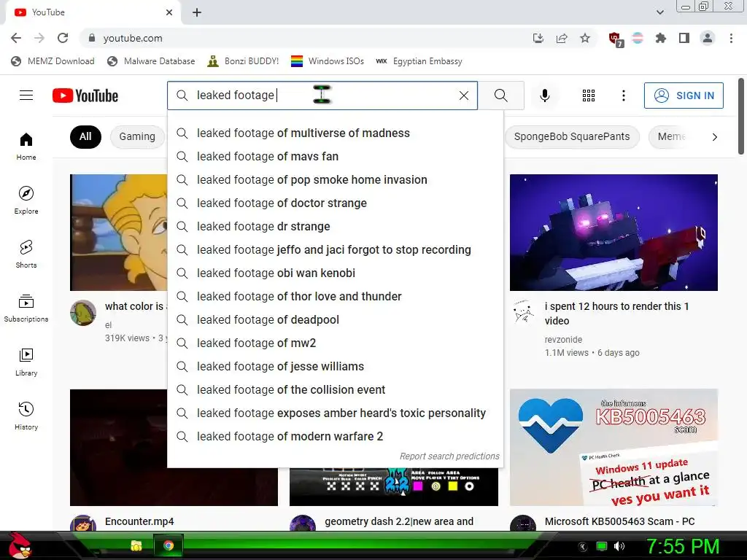Choose suggestion 'leaked footage of mw2'

[x=336, y=343]
